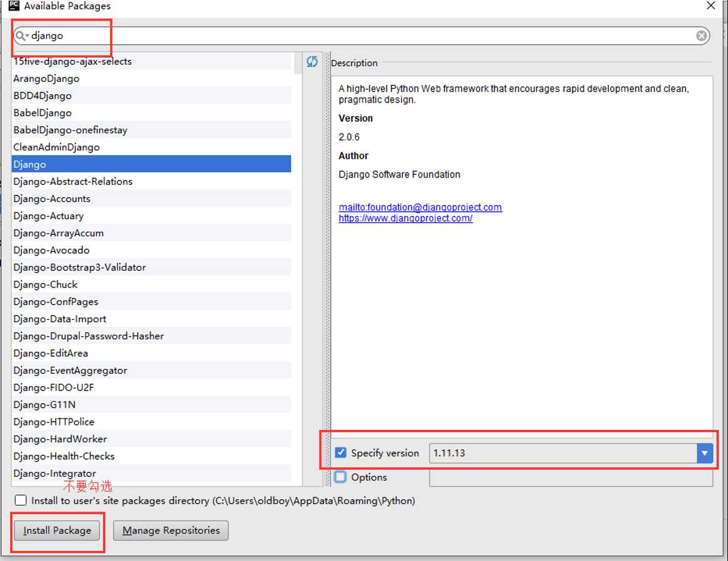Viewport: 728px width, 561px height.
Task: Select Django-G11N package
Action: 151,405
